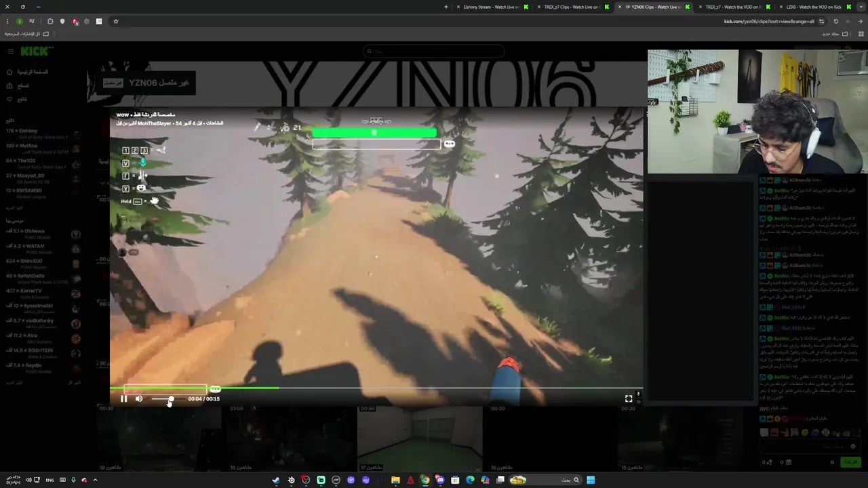Enter fullscreen for the clip player

click(x=629, y=399)
